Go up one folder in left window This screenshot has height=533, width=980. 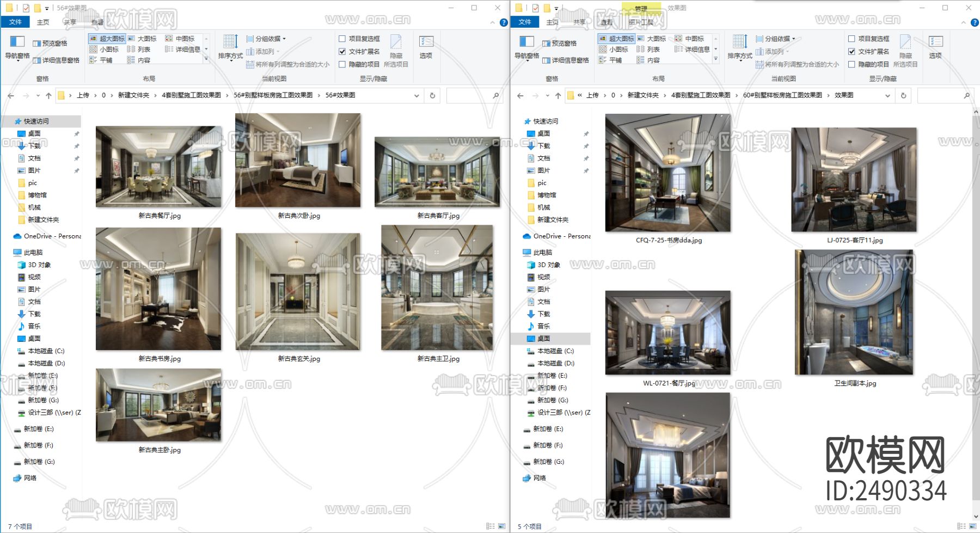coord(48,96)
